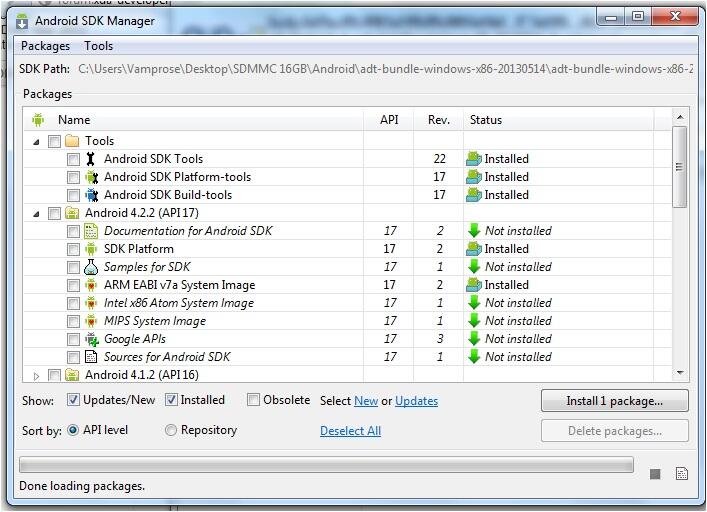The height and width of the screenshot is (512, 707).
Task: Expand the Android 4.1.2 (API 16) group
Action: click(37, 376)
